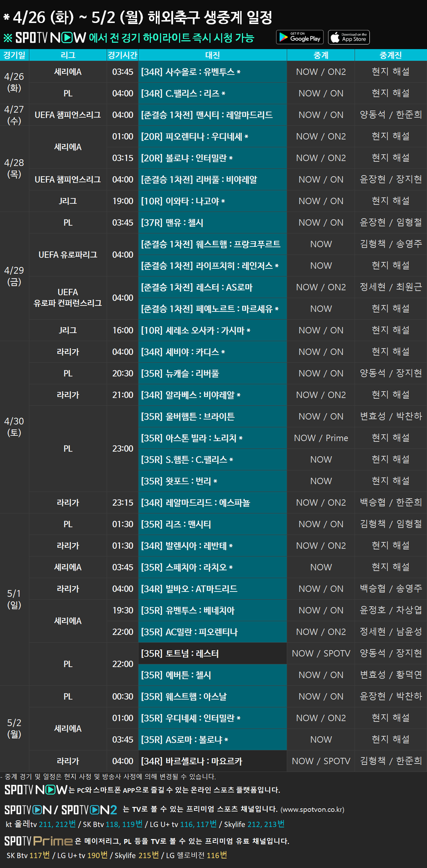Click the NOW / Prime broadcast cell
This screenshot has height=868, width=427.
[x=321, y=438]
